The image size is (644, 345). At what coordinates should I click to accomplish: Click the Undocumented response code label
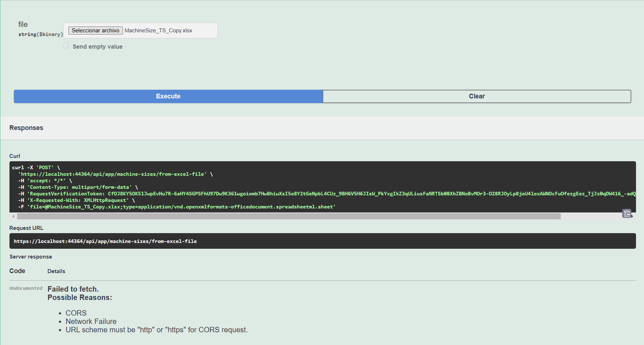[26, 288]
